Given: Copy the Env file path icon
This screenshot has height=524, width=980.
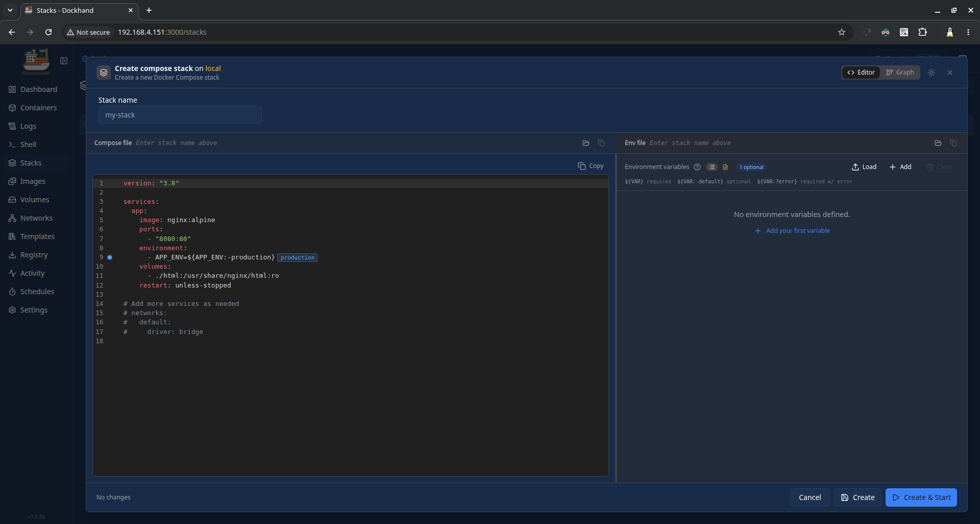Looking at the screenshot, I should click(x=953, y=143).
